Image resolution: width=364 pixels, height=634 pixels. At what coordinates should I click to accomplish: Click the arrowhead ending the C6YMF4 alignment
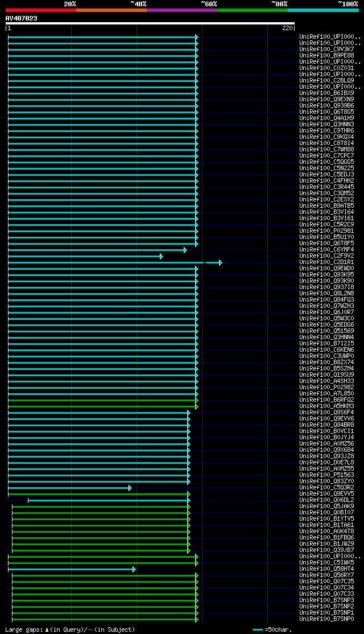click(185, 250)
